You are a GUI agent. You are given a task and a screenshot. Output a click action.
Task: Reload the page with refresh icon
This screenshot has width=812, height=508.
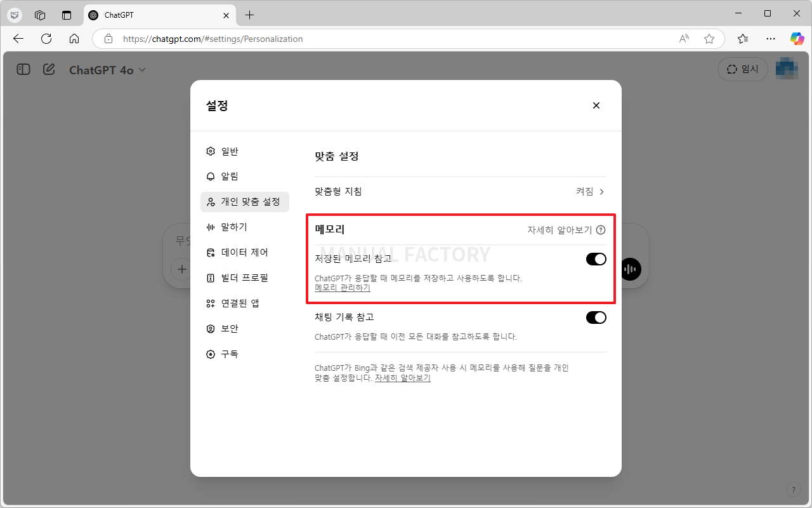click(46, 39)
